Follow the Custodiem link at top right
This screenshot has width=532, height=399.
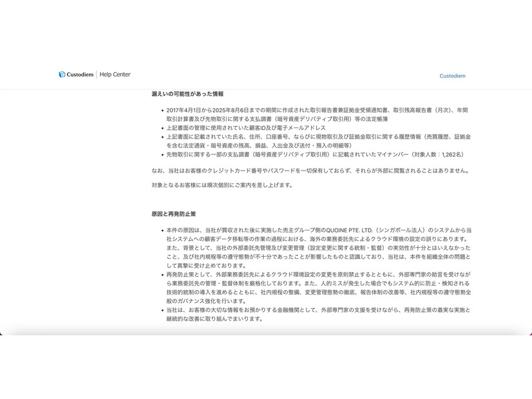452,76
